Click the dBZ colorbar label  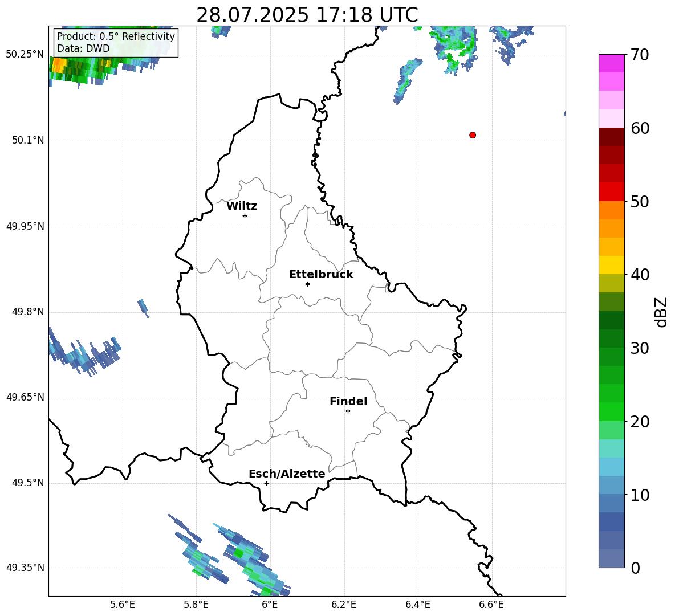(660, 312)
